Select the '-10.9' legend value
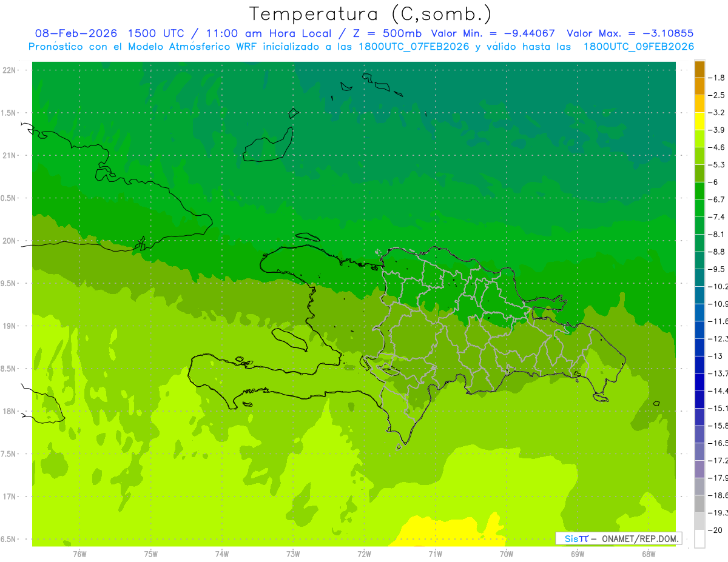728x562 pixels. coord(718,304)
